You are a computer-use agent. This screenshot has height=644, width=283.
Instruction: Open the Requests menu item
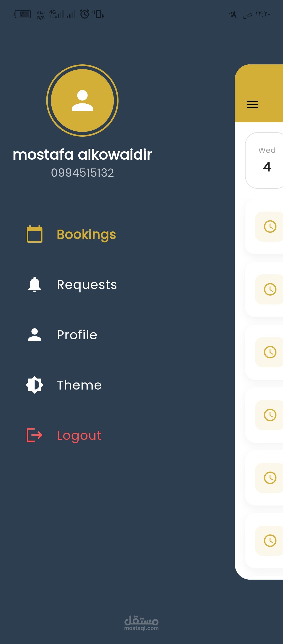pos(87,285)
